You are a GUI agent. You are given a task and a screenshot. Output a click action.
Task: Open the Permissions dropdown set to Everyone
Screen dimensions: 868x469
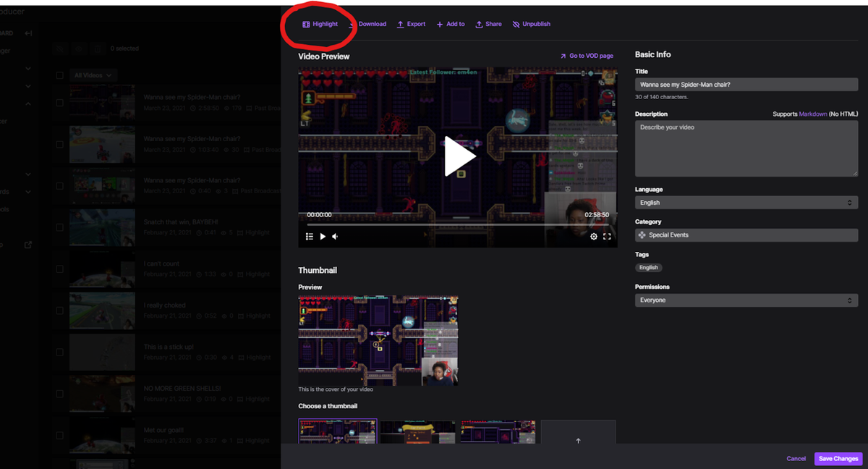point(746,300)
